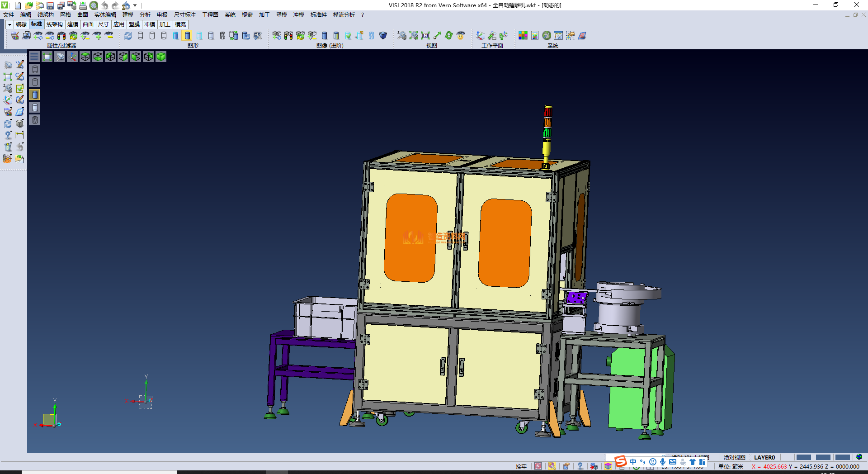Viewport: 868px width, 474px height.
Task: Click the LAYER0 label in status bar
Action: click(764, 457)
